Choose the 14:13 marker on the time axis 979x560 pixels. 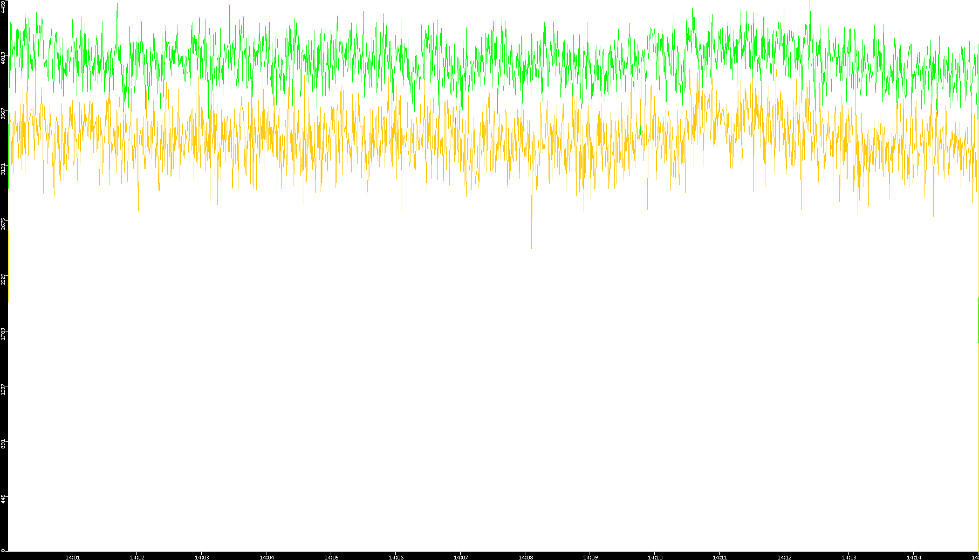pyautogui.click(x=849, y=557)
